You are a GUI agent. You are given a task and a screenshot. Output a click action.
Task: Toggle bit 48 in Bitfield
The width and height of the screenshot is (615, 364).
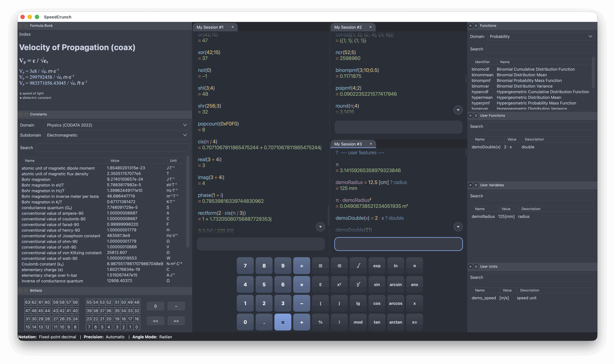[x=137, y=302]
